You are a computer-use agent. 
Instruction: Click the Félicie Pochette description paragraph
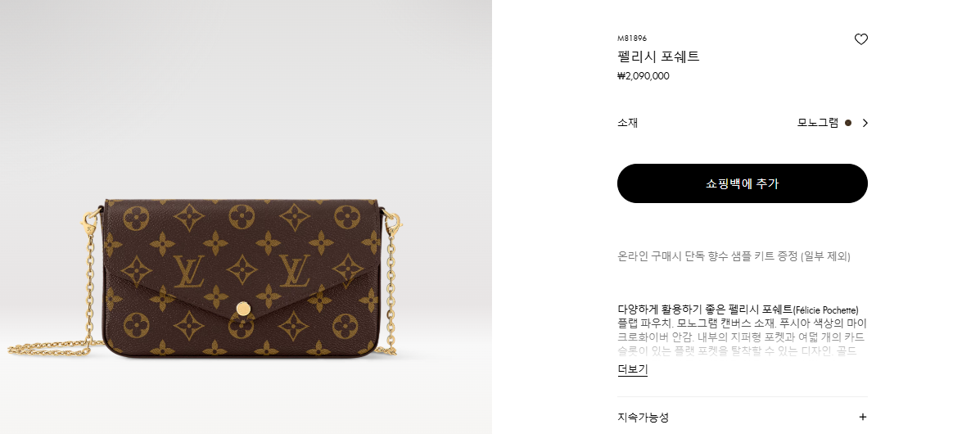[x=742, y=331]
